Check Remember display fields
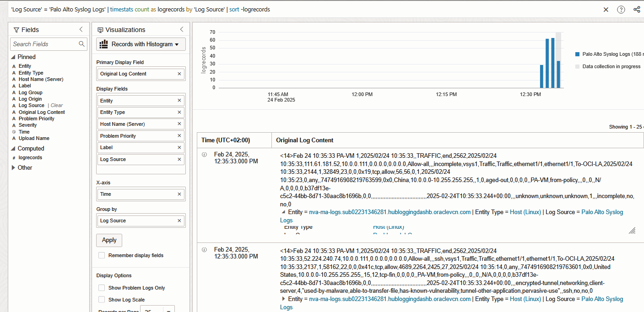 (101, 255)
